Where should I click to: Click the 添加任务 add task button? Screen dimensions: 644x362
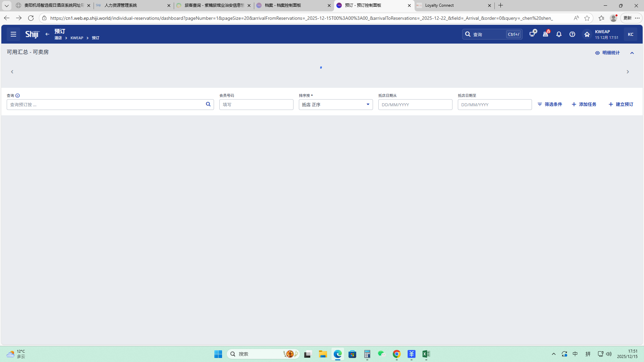[584, 105]
